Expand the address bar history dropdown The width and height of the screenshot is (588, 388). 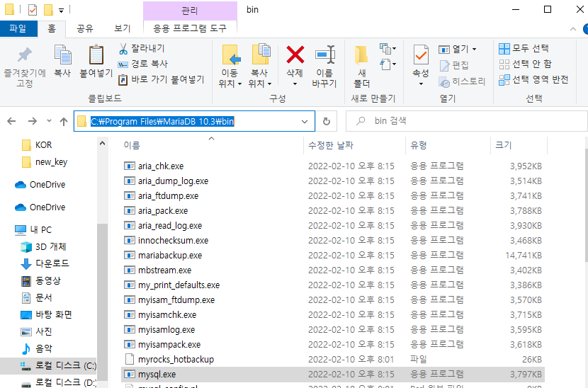(x=305, y=122)
